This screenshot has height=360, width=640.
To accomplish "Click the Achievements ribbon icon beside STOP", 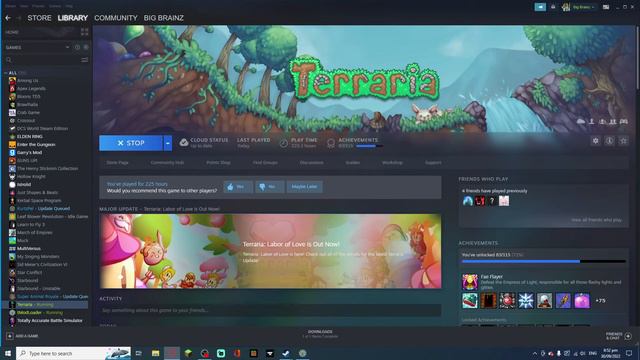I will [331, 143].
